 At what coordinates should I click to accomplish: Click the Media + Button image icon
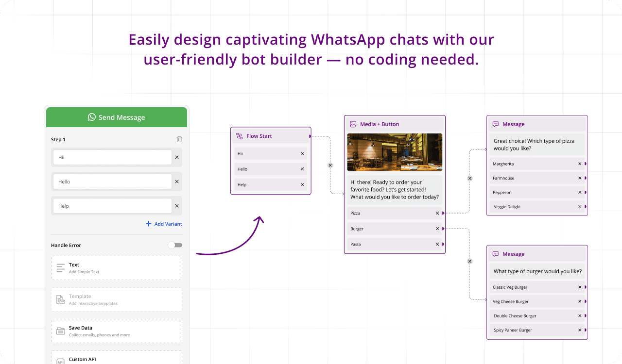(x=353, y=124)
